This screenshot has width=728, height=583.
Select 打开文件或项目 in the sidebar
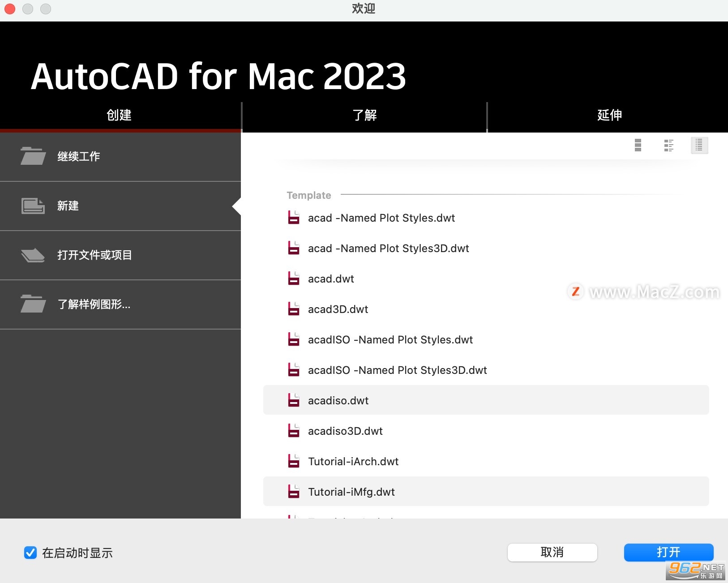(x=120, y=255)
